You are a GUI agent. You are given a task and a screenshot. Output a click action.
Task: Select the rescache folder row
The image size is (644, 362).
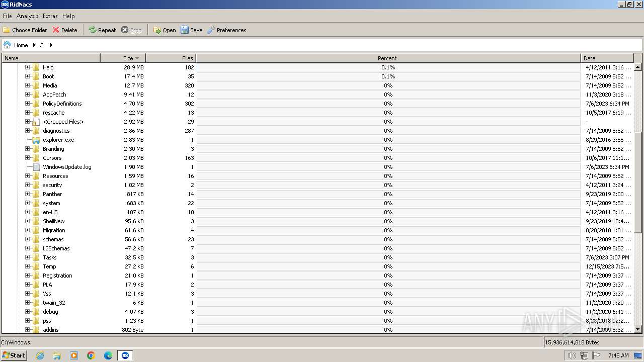coord(317,113)
